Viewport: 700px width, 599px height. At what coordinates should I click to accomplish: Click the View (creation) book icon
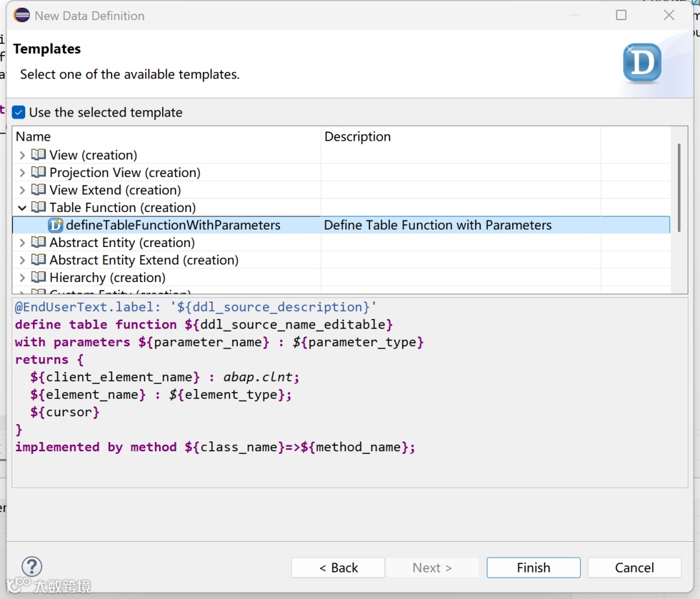click(x=39, y=155)
